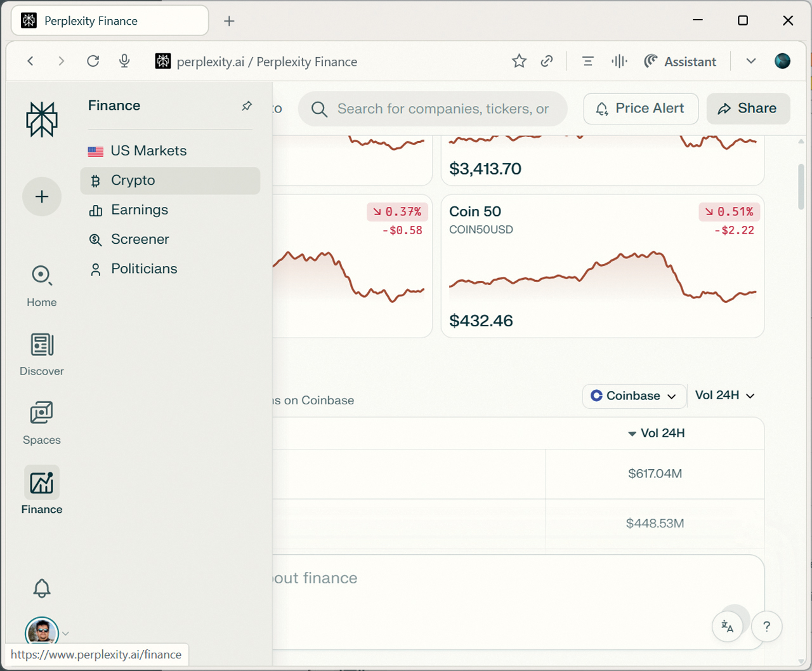Click the voice waveform icon
Viewport: 812px width, 671px height.
tap(619, 61)
